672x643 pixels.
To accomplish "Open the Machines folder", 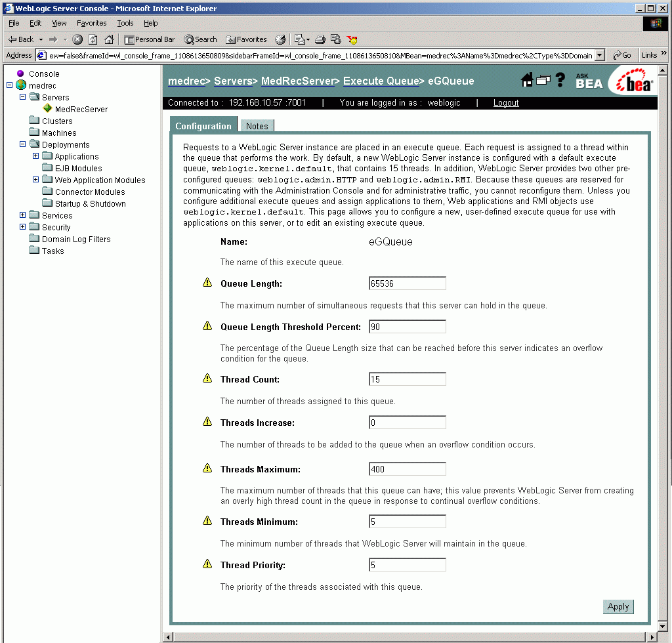I will tap(59, 133).
